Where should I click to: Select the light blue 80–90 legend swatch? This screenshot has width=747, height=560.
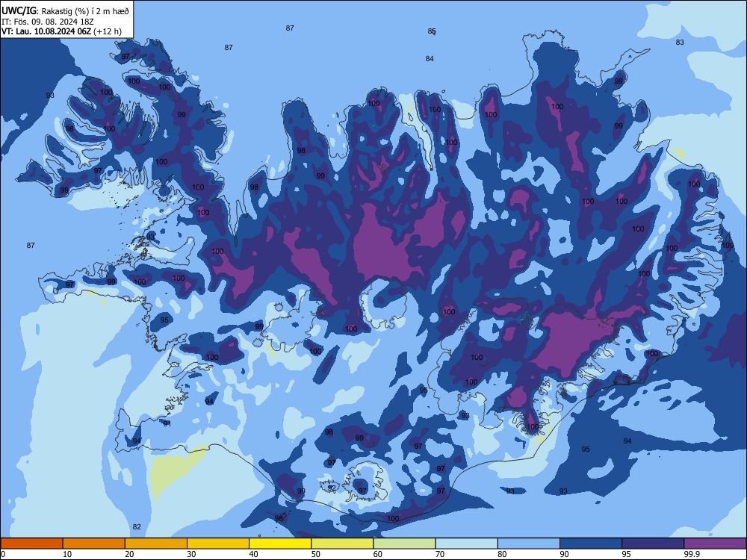[529, 544]
